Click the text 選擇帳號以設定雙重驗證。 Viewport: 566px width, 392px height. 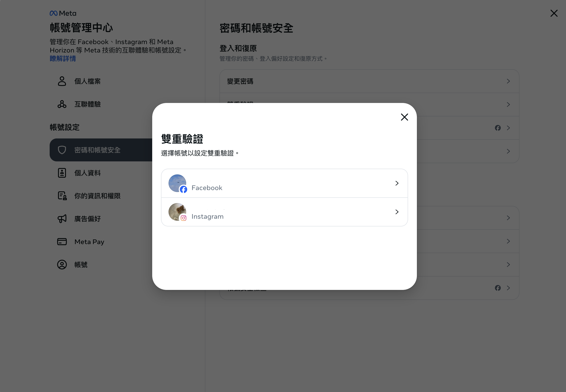pyautogui.click(x=200, y=153)
